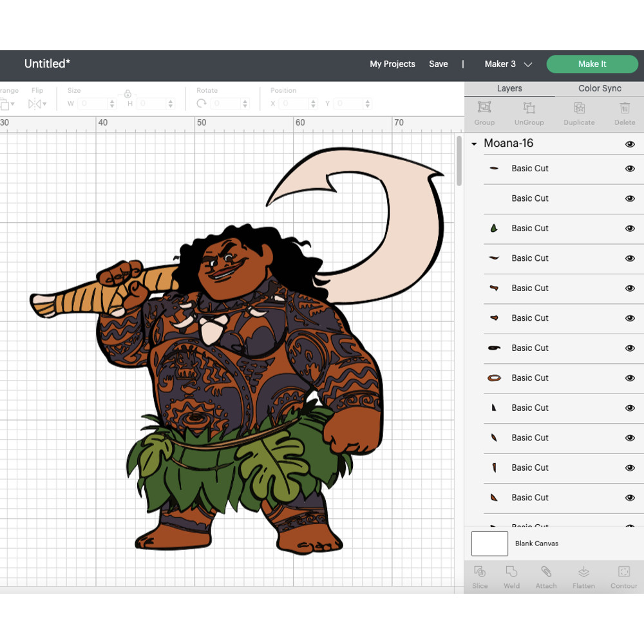Click the Blank Canvas color swatch
644x644 pixels.
489,544
